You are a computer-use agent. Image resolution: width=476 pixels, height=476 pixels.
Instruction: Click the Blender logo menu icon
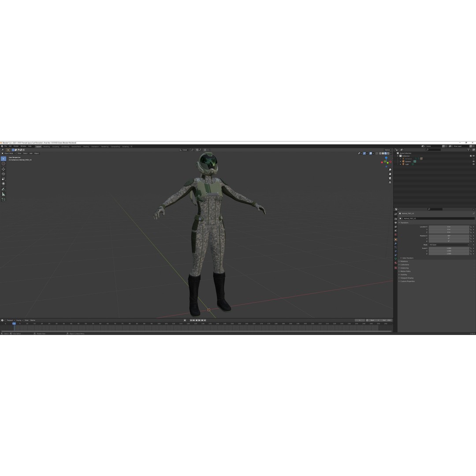point(2,146)
